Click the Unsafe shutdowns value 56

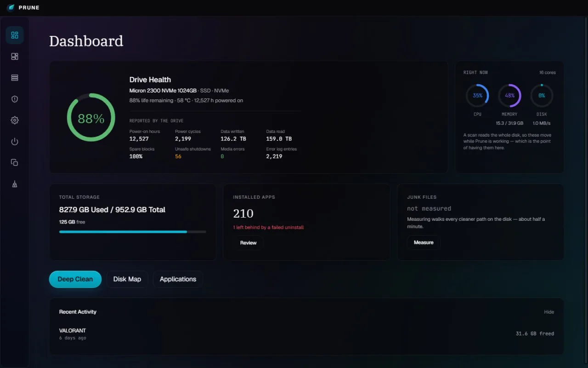tap(178, 156)
